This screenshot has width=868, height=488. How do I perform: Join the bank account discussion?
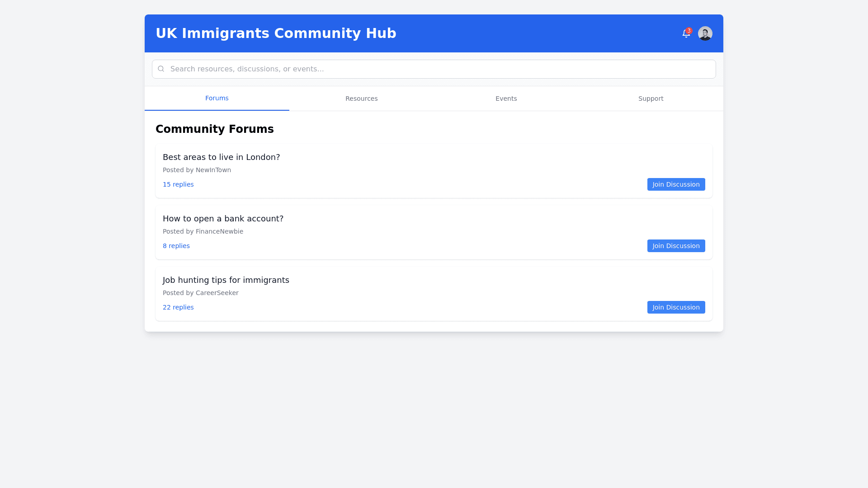(676, 246)
